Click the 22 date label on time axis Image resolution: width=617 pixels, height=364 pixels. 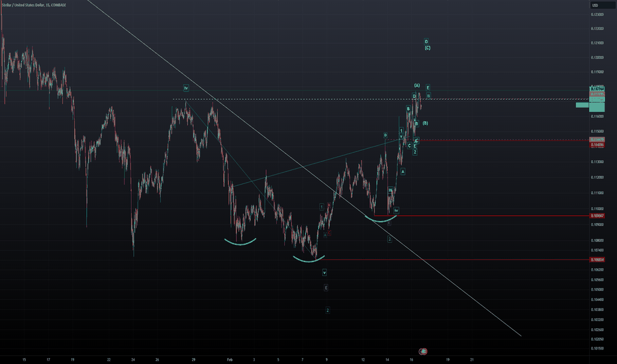109,359
